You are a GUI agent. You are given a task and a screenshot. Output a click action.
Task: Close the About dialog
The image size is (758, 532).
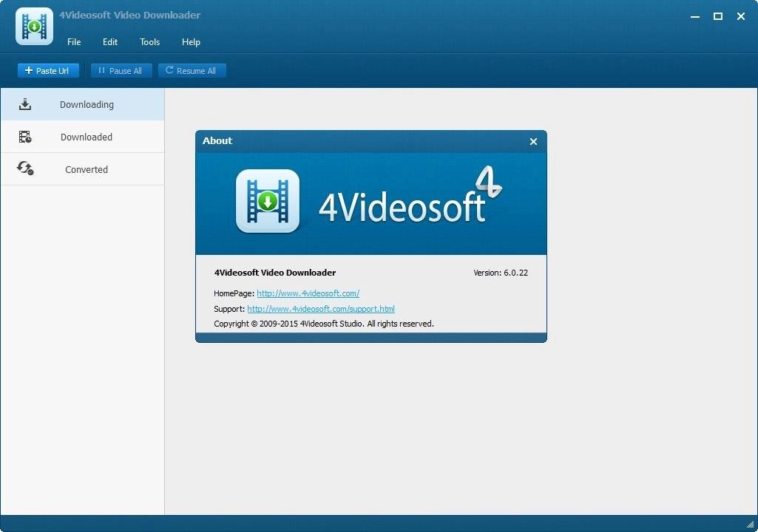click(x=533, y=142)
